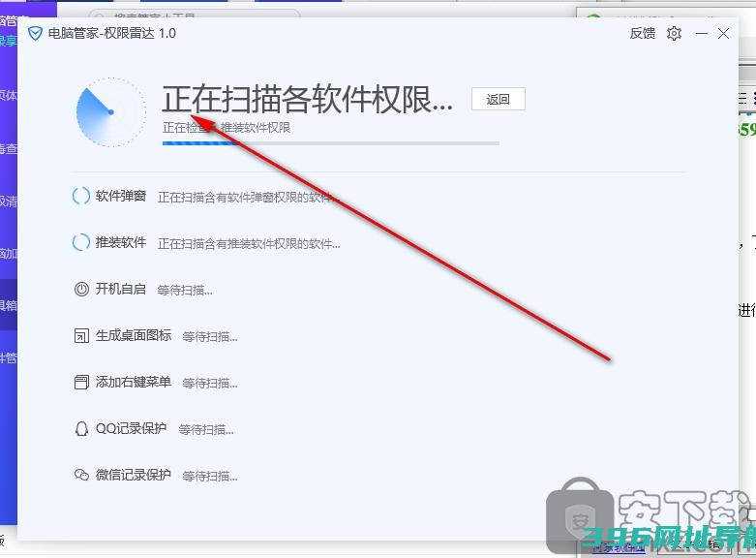The height and width of the screenshot is (558, 756).
Task: Click the radar scanning animation icon
Action: click(111, 112)
